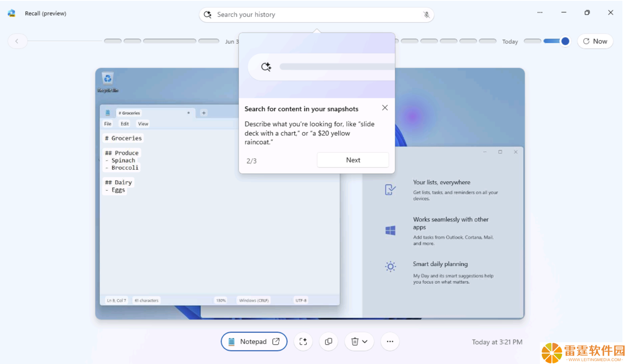Click the 'Today' timeline label

510,42
